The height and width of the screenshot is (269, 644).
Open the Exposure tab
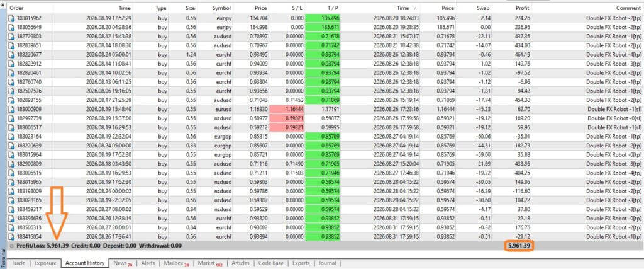pyautogui.click(x=45, y=263)
